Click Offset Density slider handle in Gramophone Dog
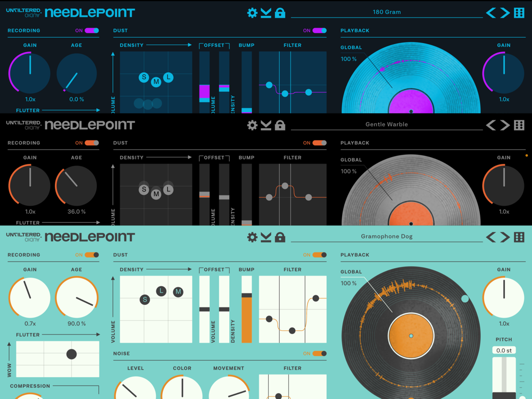Viewport: 532px width, 399px height. click(x=224, y=310)
